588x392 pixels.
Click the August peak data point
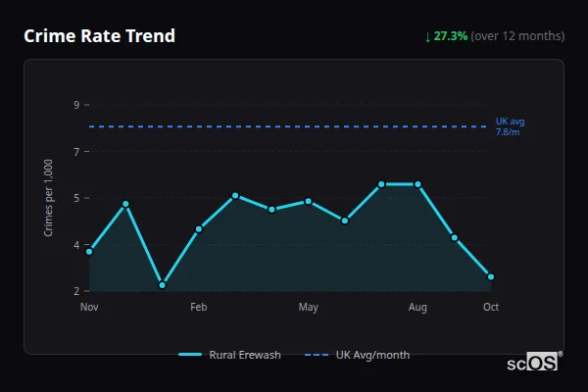coord(417,184)
